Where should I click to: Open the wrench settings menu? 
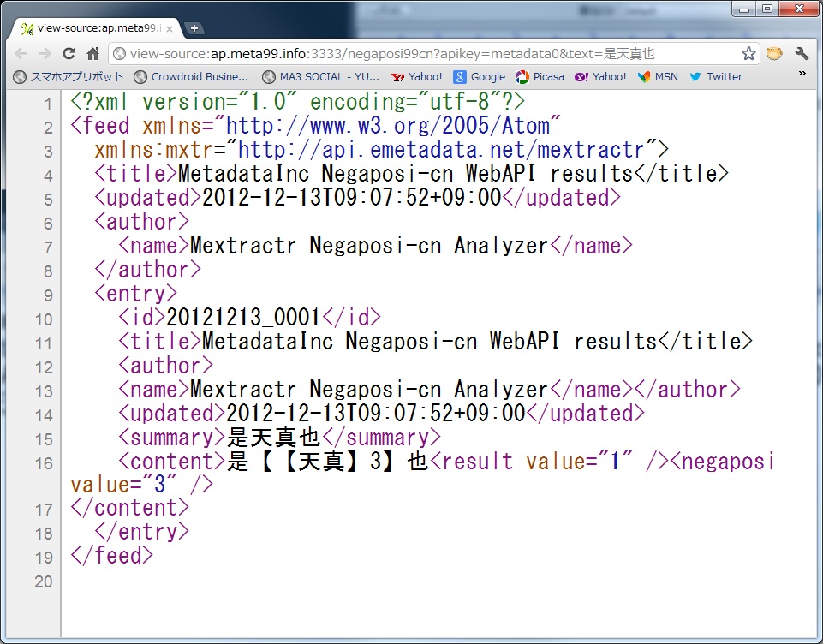tap(802, 54)
